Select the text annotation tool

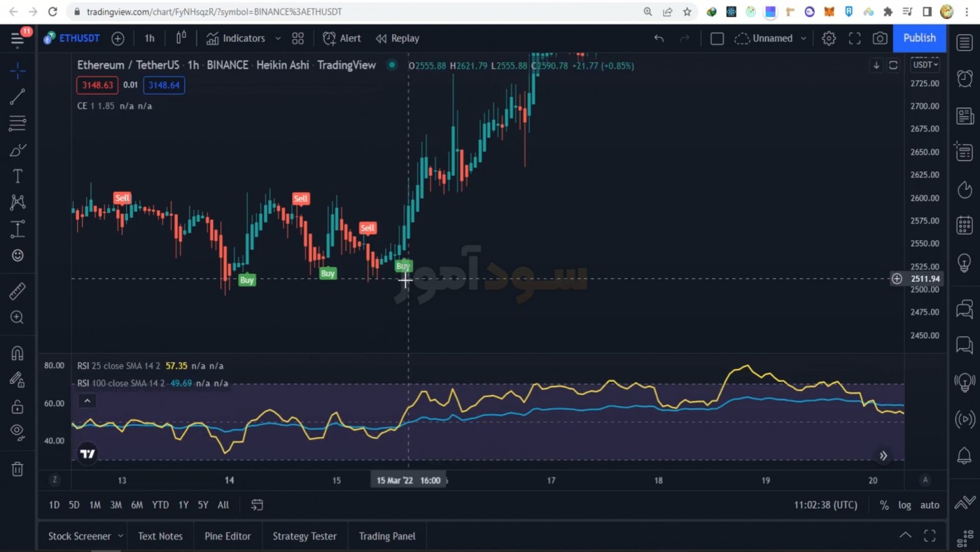[x=17, y=177]
